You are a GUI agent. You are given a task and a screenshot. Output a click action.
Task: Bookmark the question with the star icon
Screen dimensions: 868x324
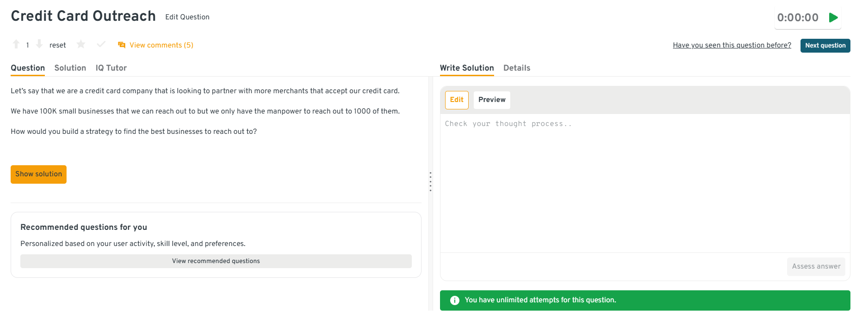coord(81,44)
